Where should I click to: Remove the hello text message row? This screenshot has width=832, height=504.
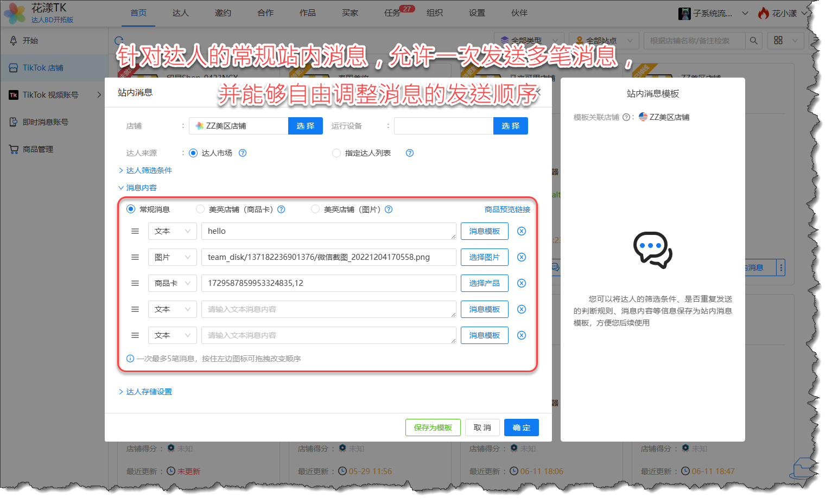521,231
